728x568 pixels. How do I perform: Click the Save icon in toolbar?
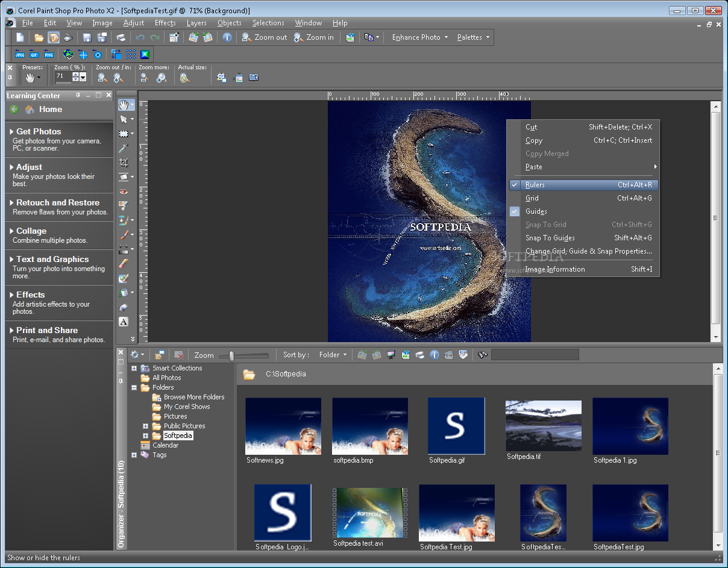pos(87,37)
